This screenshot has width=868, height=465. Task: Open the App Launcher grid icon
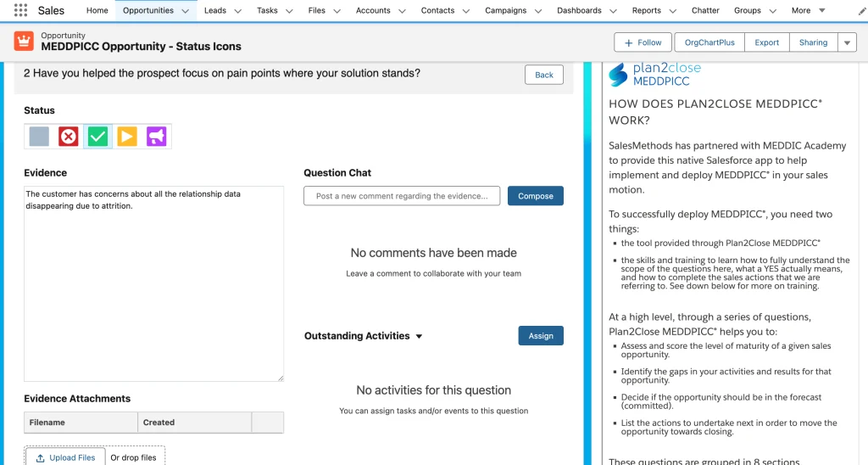pyautogui.click(x=20, y=11)
